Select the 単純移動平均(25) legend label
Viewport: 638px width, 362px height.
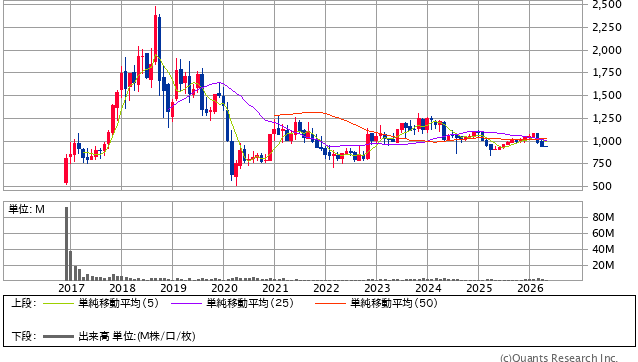point(250,303)
